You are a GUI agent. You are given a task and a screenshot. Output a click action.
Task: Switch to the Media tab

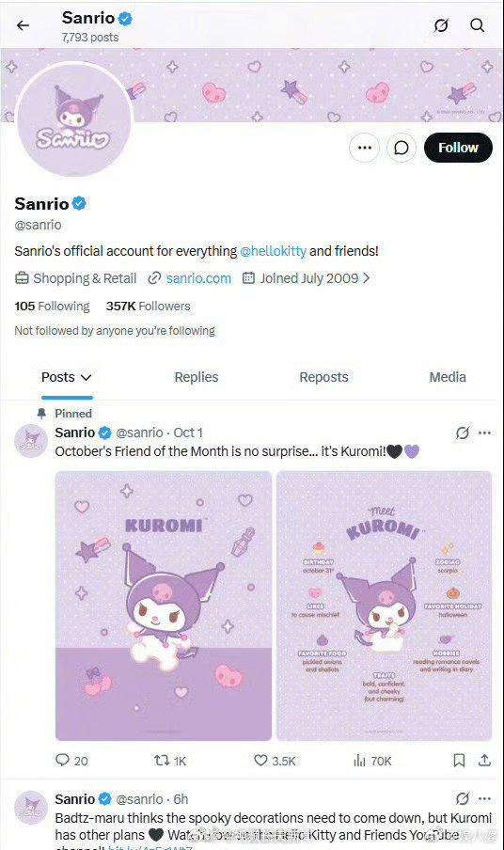coord(448,377)
